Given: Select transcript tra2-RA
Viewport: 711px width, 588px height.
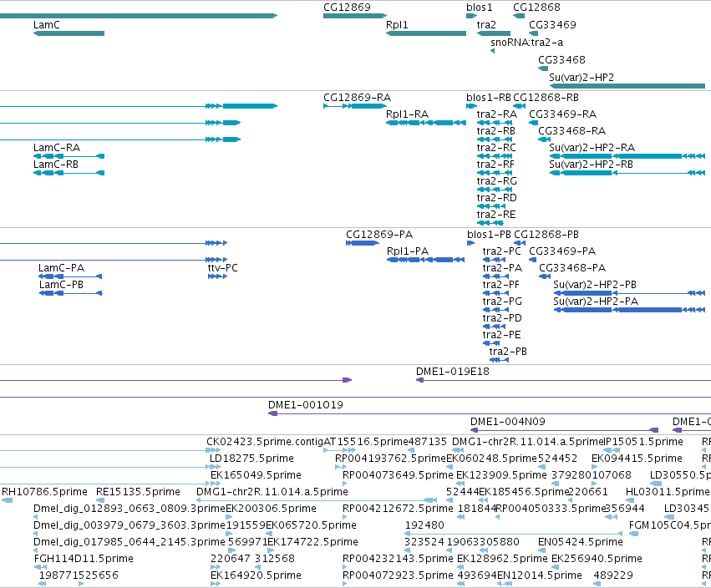Looking at the screenshot, I should (495, 123).
